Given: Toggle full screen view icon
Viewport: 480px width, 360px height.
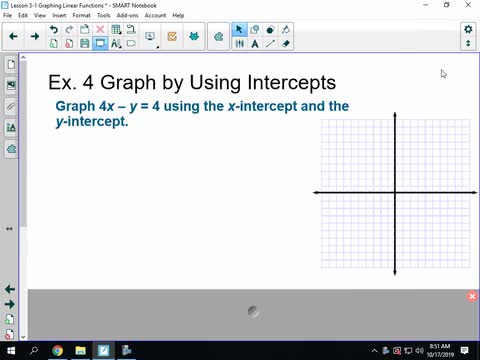Looking at the screenshot, I should click(x=100, y=43).
